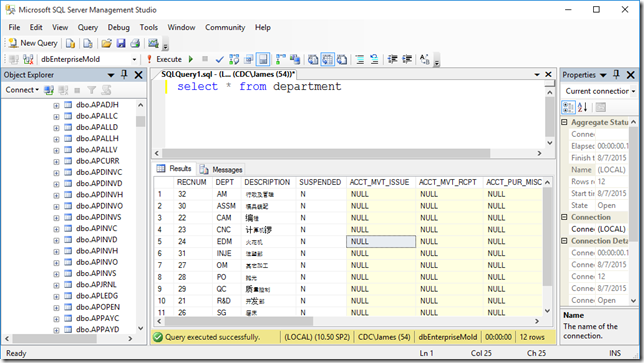The height and width of the screenshot is (363, 644).
Task: Click the Print icon in toolbar
Action: click(135, 43)
